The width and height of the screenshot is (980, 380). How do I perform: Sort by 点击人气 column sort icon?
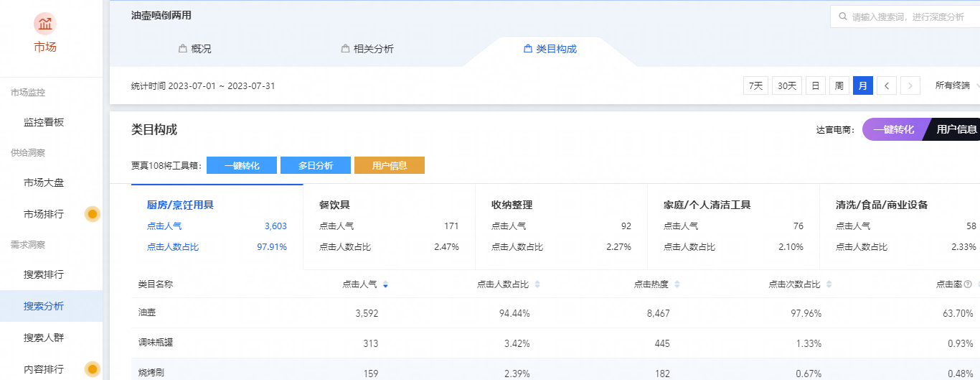coord(385,284)
